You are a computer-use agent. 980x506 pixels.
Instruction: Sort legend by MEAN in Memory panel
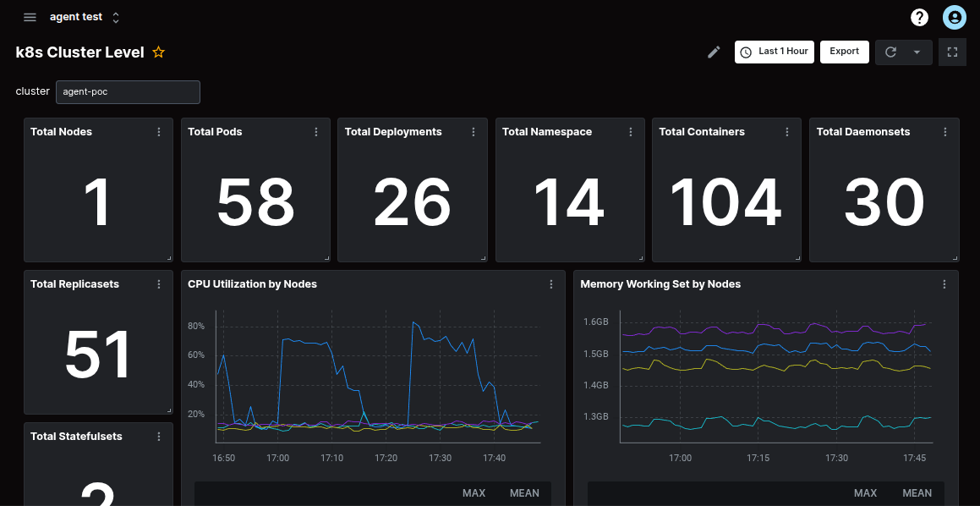click(x=917, y=492)
